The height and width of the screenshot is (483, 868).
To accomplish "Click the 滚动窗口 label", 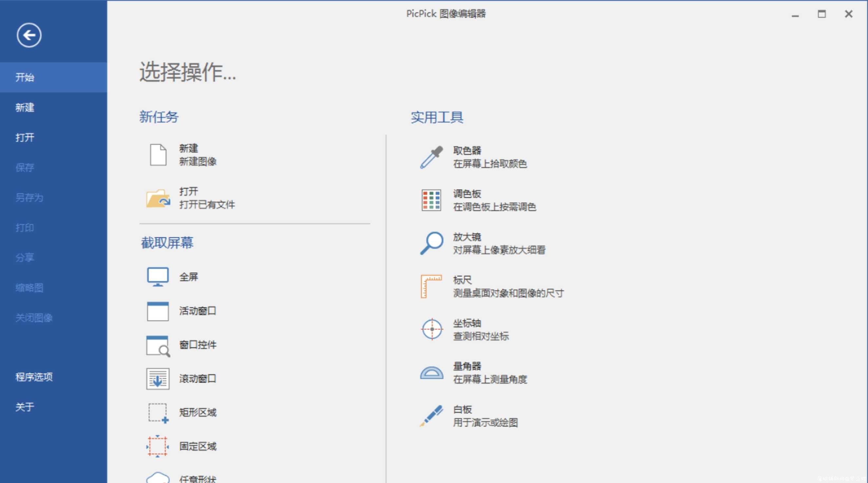I will 198,378.
